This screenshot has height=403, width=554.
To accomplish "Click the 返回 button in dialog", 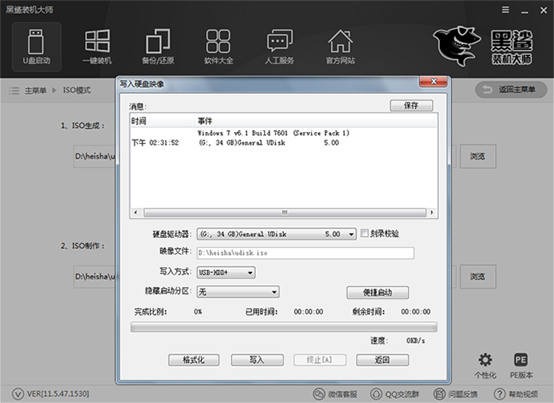I will click(382, 360).
